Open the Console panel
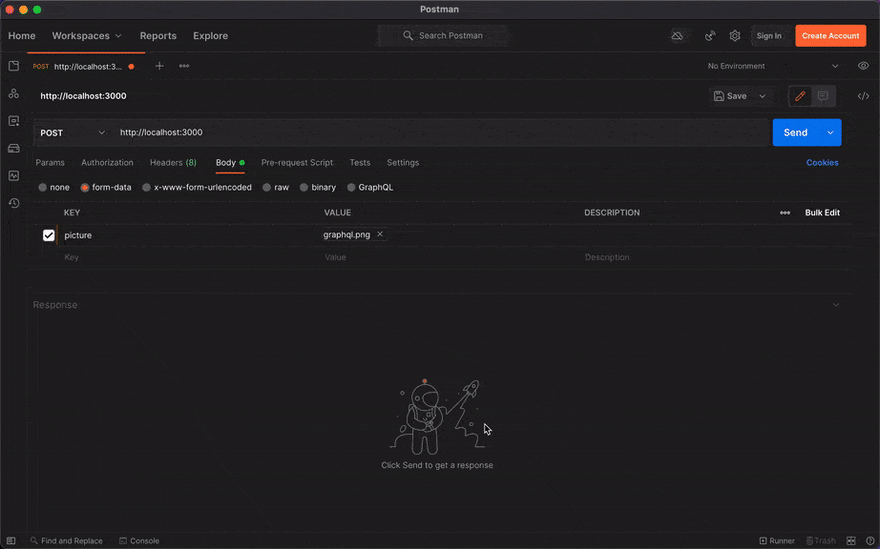The image size is (880, 549). (x=139, y=541)
